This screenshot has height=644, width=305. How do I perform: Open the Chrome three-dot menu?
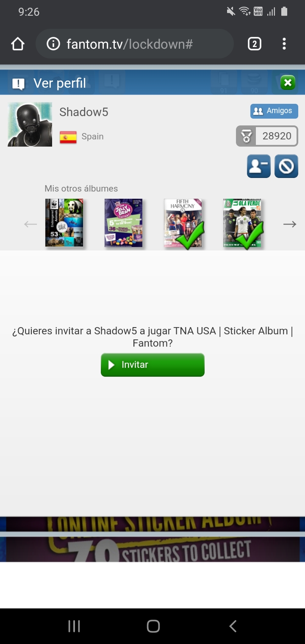pos(284,44)
